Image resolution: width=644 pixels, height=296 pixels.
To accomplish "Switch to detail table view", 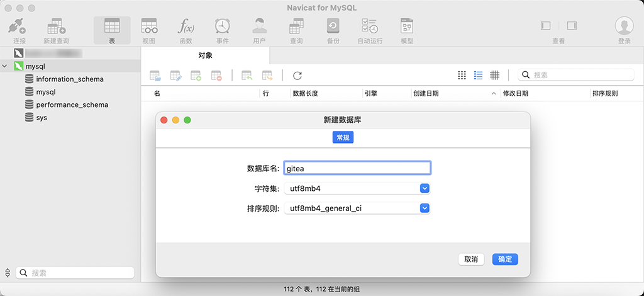I will click(x=494, y=75).
